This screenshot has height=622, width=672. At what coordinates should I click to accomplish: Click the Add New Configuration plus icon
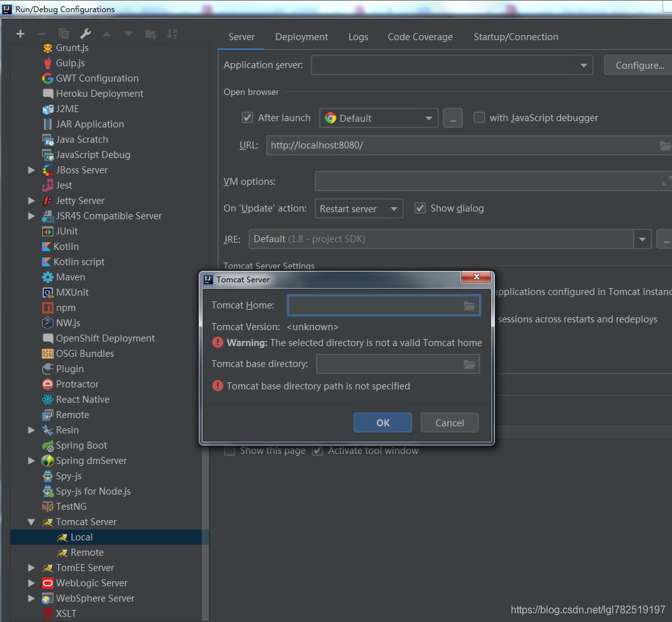20,34
